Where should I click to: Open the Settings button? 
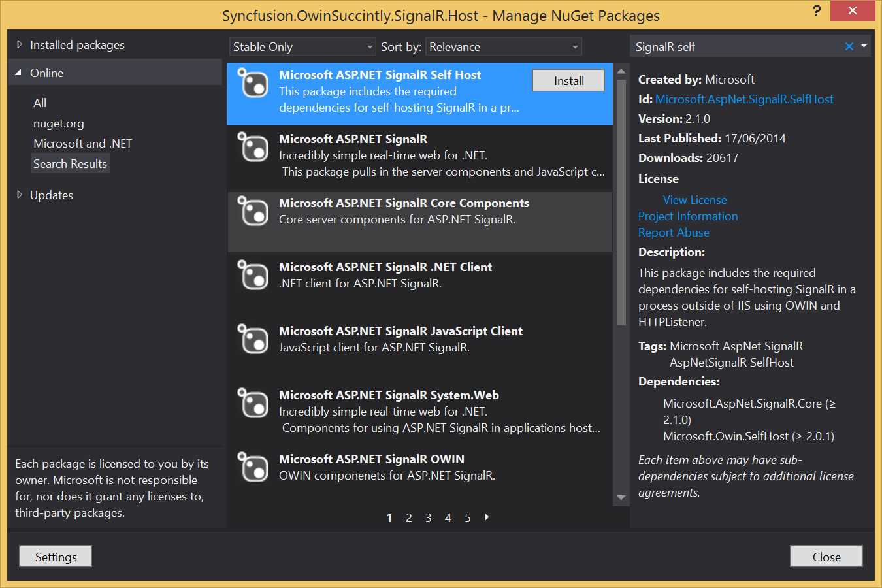tap(56, 557)
